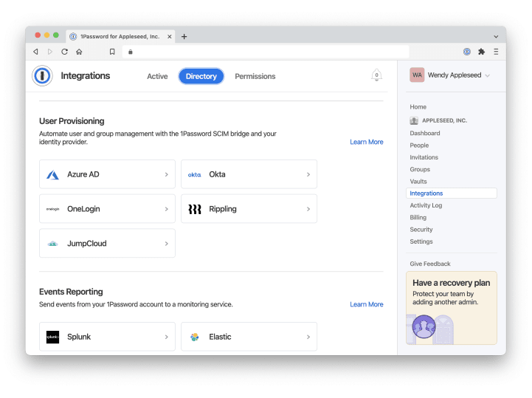Expand the browser tab list chevron
The width and height of the screenshot is (532, 398).
tap(496, 37)
